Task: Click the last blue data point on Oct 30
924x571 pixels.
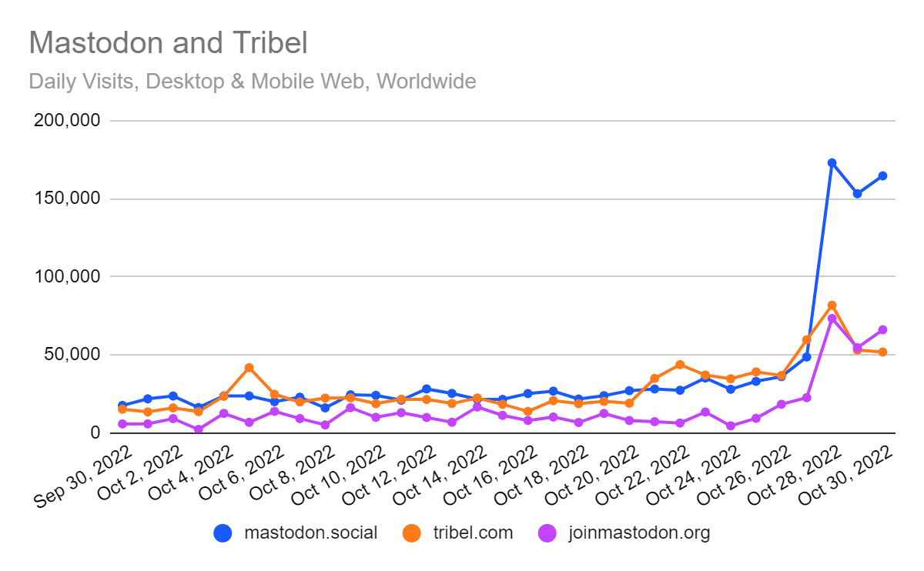Action: (x=882, y=176)
